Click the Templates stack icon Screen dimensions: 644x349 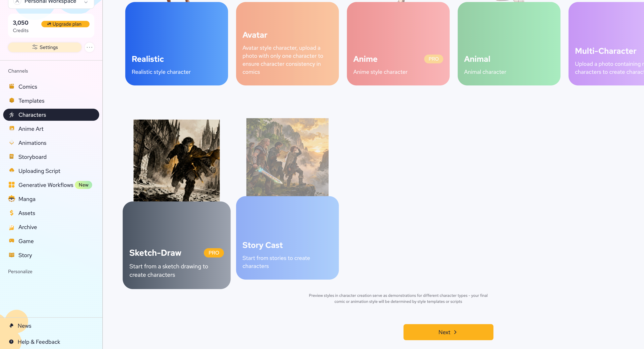point(12,100)
